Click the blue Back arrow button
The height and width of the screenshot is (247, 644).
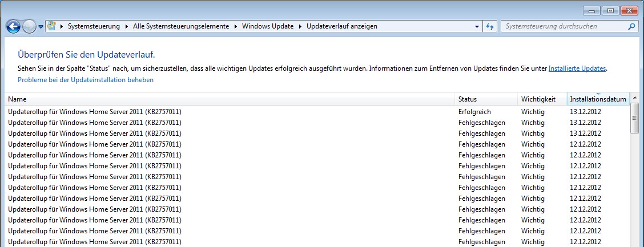tap(14, 27)
